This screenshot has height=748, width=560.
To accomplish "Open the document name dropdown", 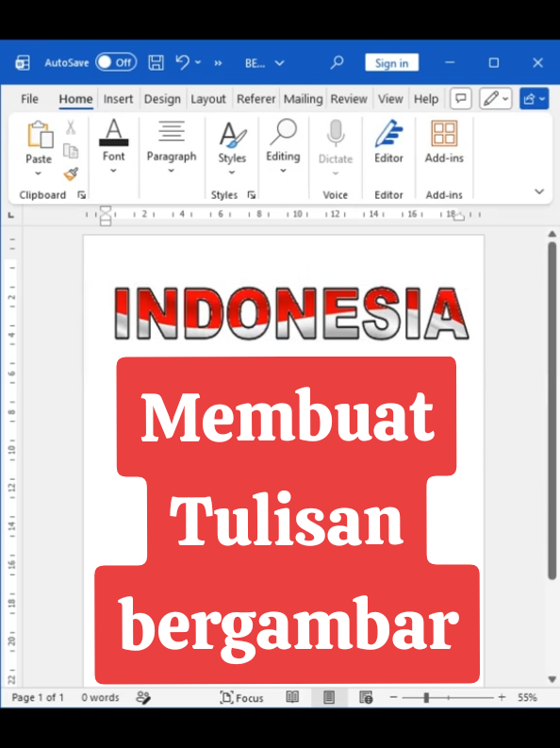I will (x=280, y=63).
